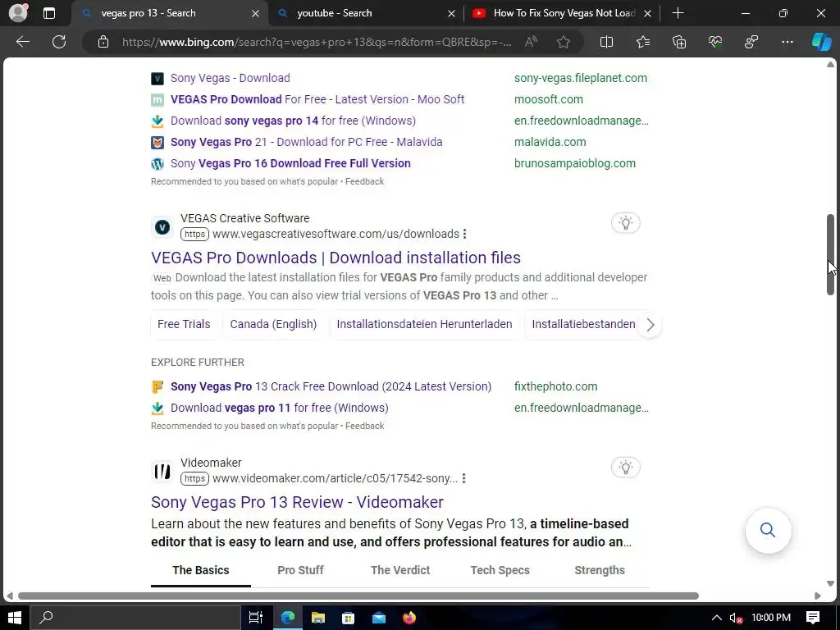Close the vegas pro 13 Search tab
This screenshot has height=630, width=840.
pyautogui.click(x=256, y=13)
